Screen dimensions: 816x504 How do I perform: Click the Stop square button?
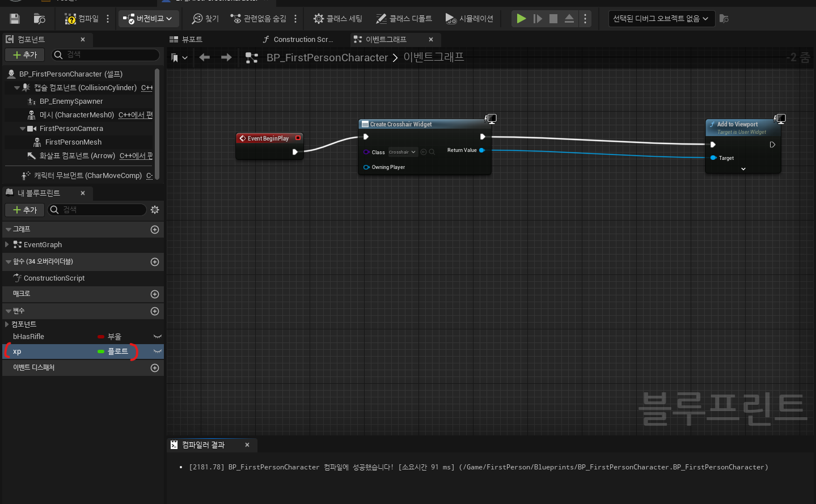pos(553,19)
